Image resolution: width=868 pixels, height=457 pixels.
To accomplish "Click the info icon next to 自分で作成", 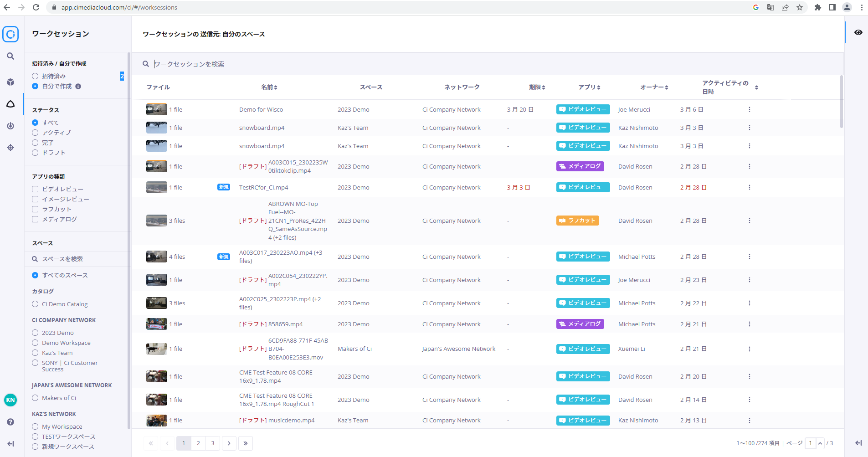I will 78,86.
